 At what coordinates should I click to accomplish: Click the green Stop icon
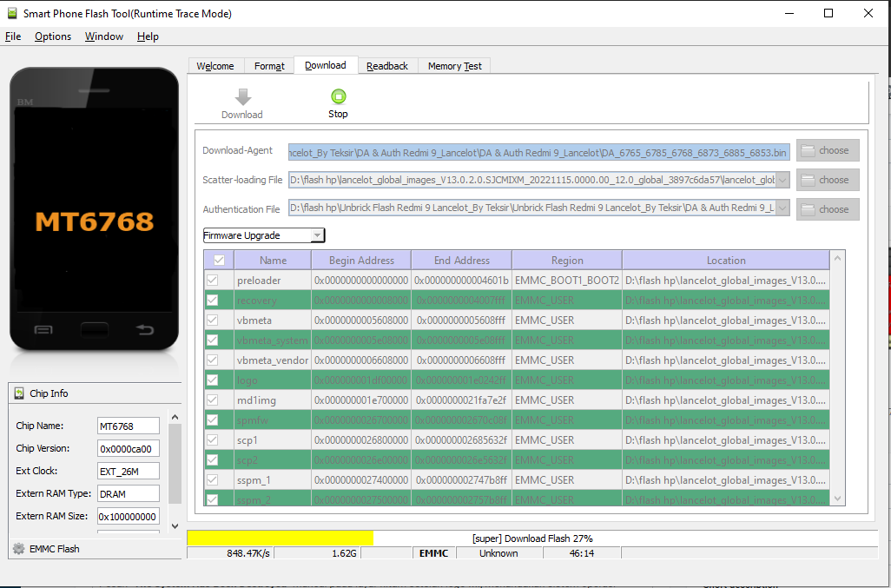tap(338, 96)
